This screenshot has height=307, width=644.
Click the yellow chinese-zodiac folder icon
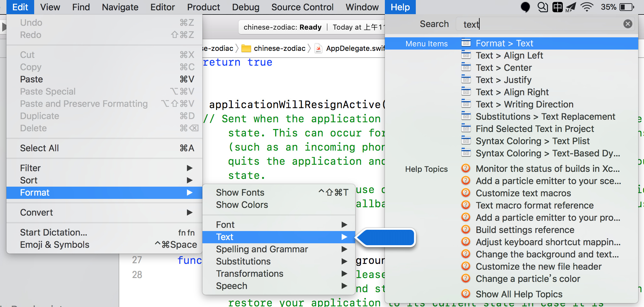(246, 48)
